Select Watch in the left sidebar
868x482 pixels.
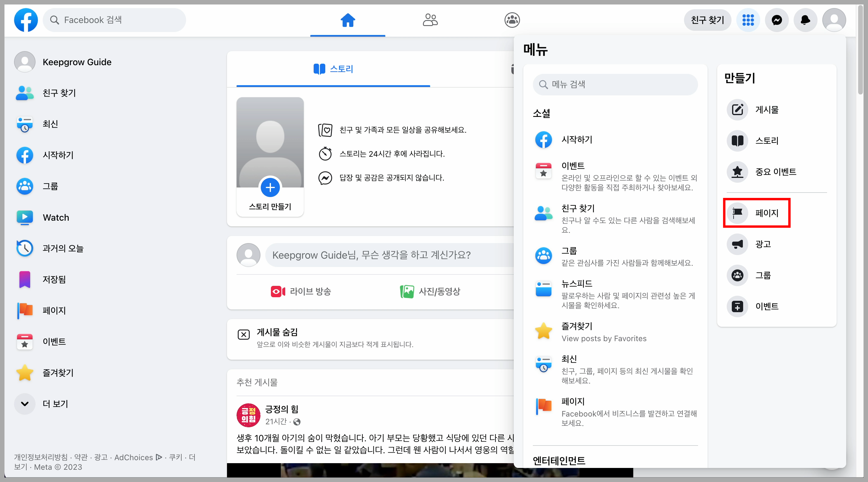click(x=56, y=218)
